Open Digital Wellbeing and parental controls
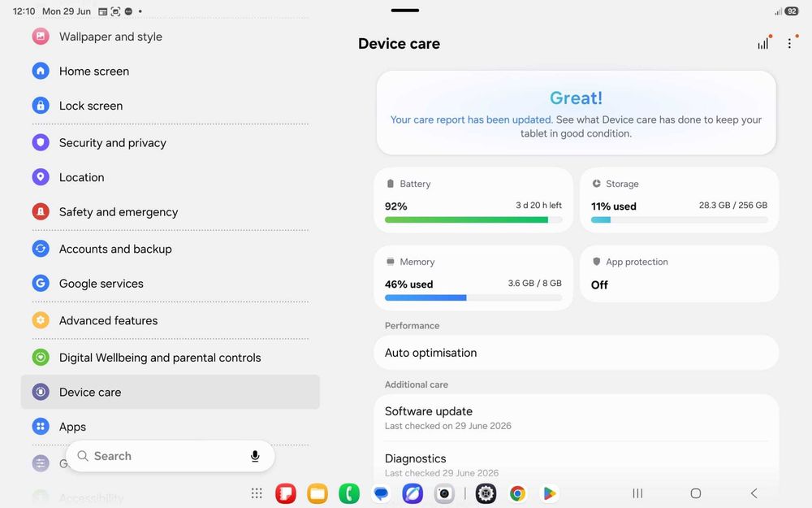Viewport: 812px width, 508px height. (170, 358)
